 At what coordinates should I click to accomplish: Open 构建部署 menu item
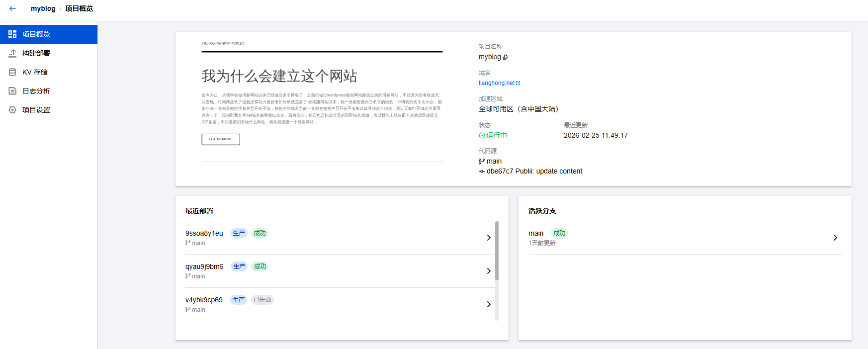(36, 53)
